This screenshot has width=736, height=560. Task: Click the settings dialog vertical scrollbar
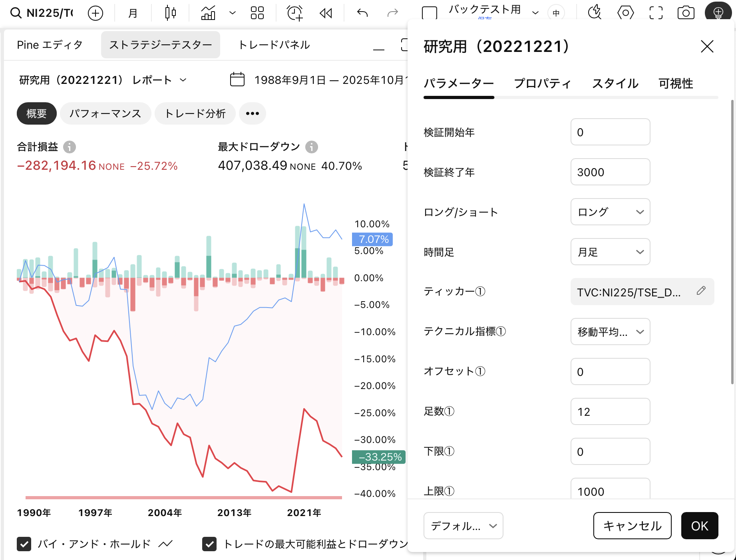(x=732, y=240)
